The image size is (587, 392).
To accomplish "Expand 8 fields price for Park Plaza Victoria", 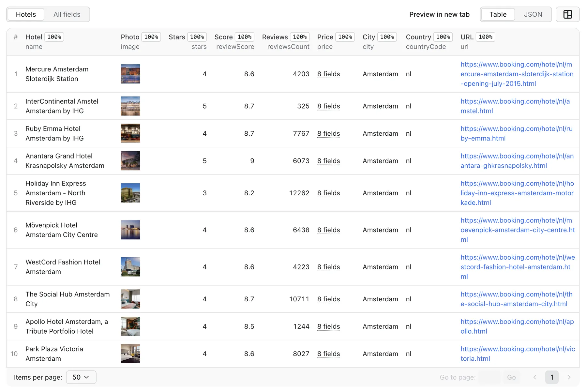I will 328,354.
